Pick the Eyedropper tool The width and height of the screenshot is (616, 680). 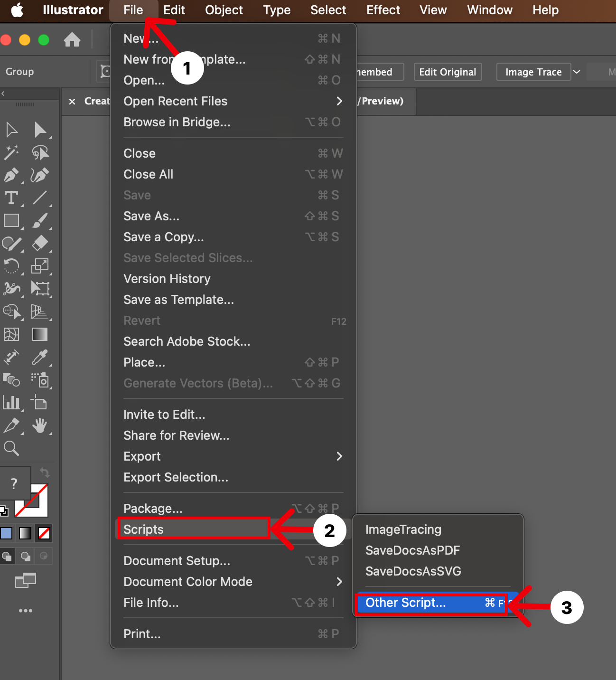point(40,357)
